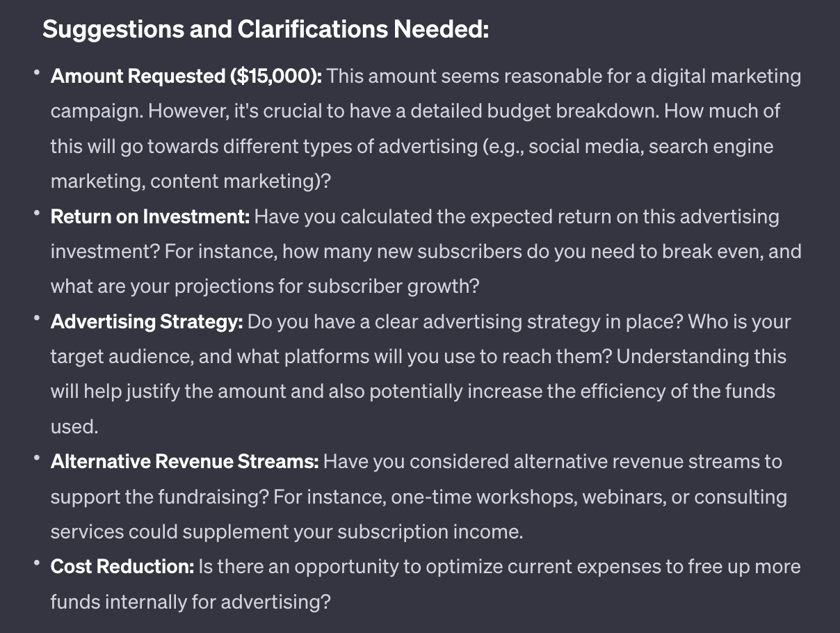Click the text "marketing, content marketing)?"
Image resolution: width=840 pixels, height=633 pixels.
click(191, 181)
